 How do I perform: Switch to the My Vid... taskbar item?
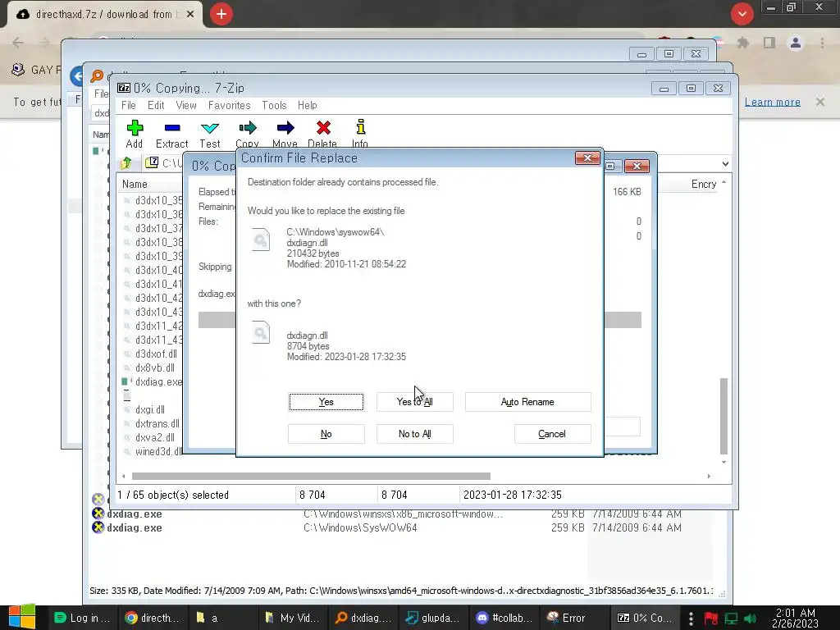293,619
